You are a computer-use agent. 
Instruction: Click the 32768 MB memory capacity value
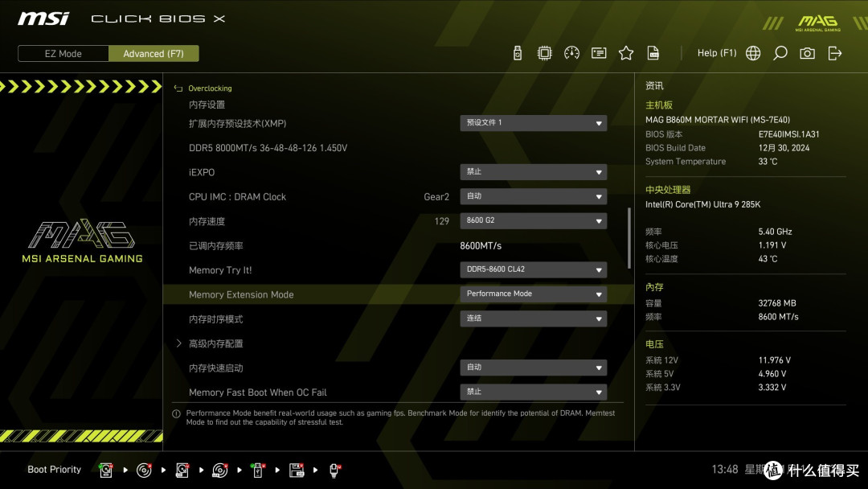[777, 303]
